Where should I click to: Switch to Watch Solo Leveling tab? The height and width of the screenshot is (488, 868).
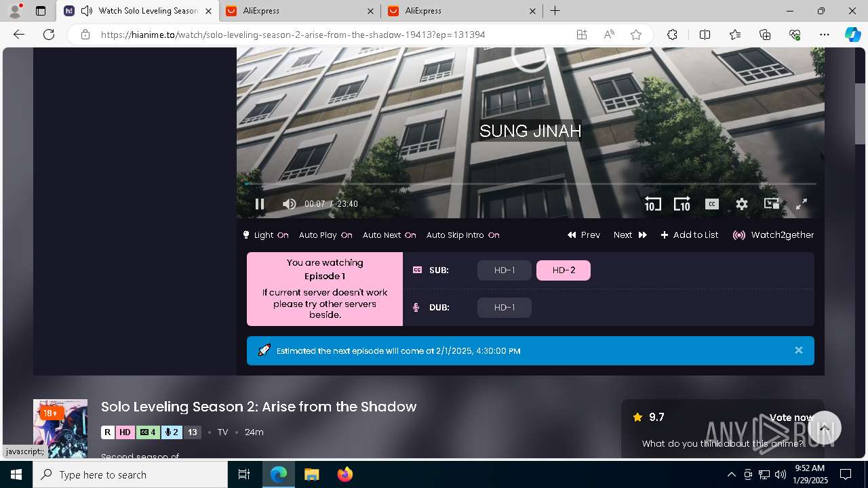click(x=138, y=11)
